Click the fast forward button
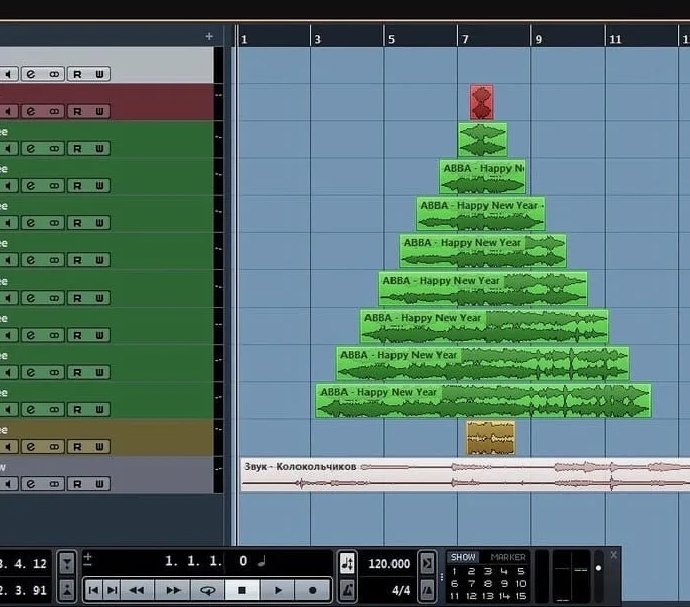690x607 pixels. (172, 590)
